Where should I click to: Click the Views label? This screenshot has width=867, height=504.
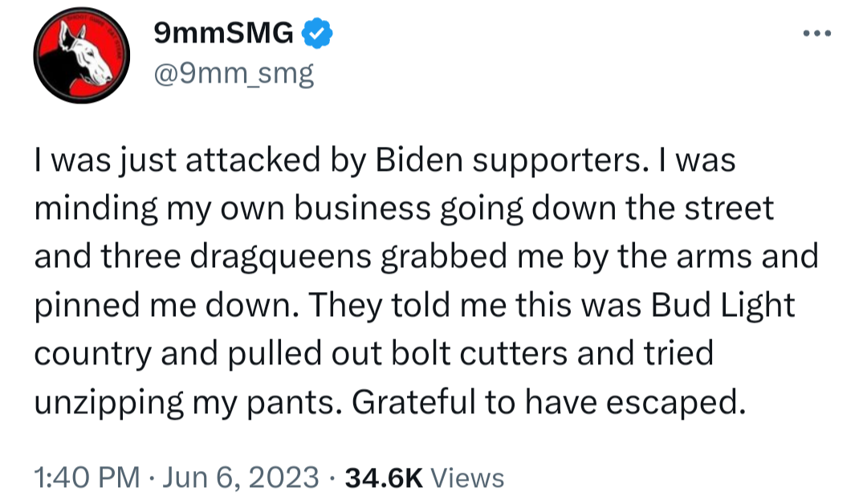pos(467,478)
